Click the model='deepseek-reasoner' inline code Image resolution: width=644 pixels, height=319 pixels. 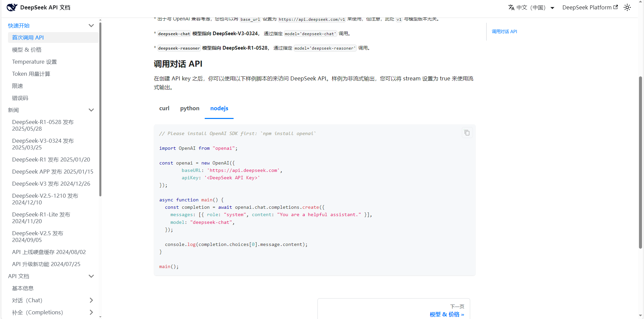pos(325,48)
